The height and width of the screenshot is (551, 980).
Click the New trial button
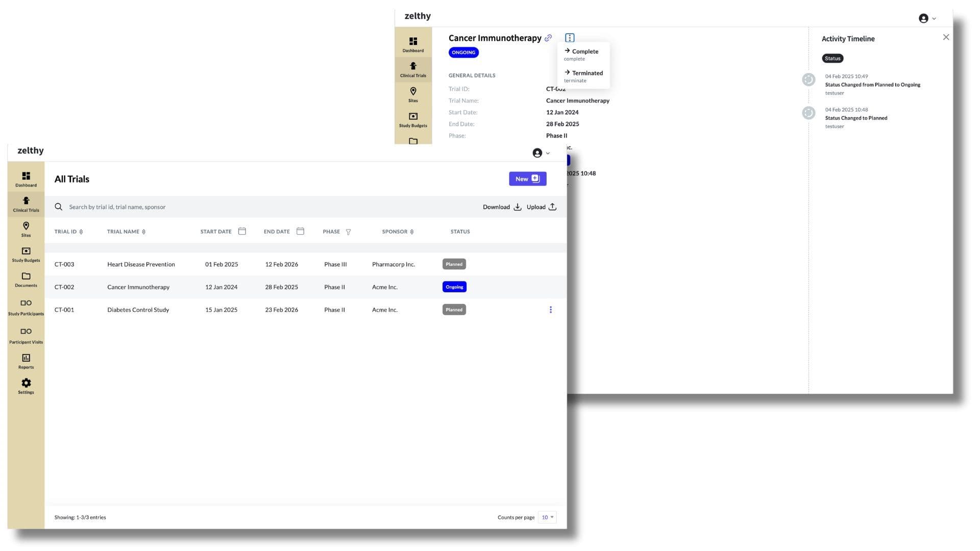[x=527, y=179]
